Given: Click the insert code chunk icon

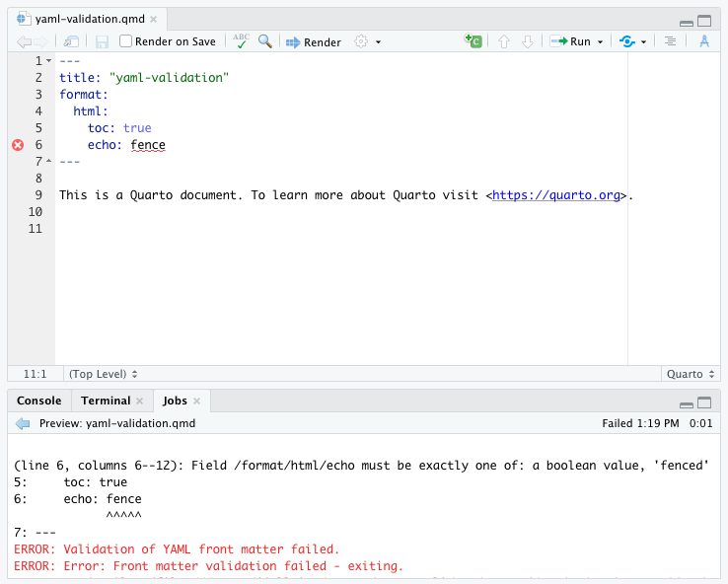Looking at the screenshot, I should [473, 41].
